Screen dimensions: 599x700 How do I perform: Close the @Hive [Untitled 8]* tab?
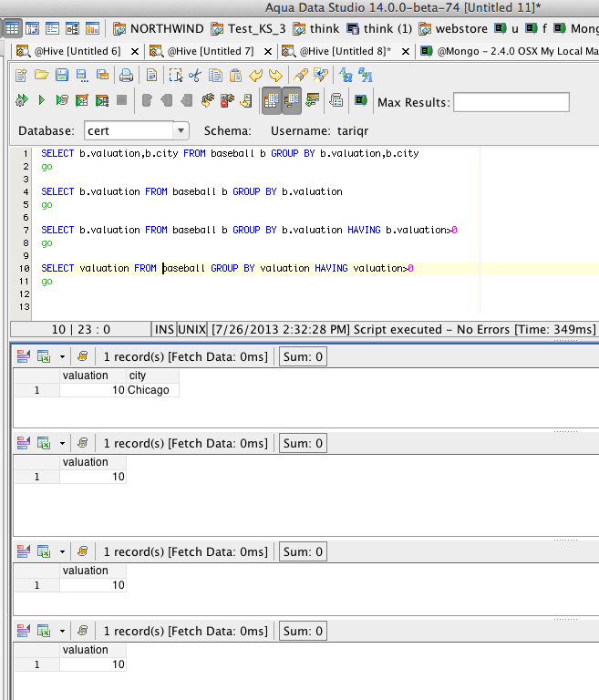pyautogui.click(x=406, y=52)
